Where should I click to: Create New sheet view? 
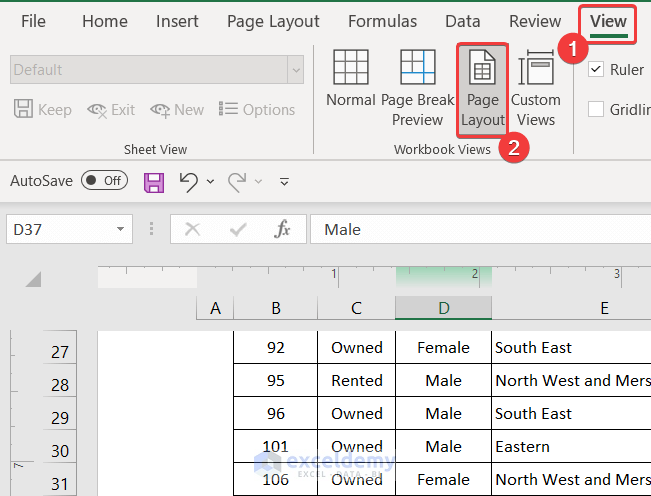177,110
